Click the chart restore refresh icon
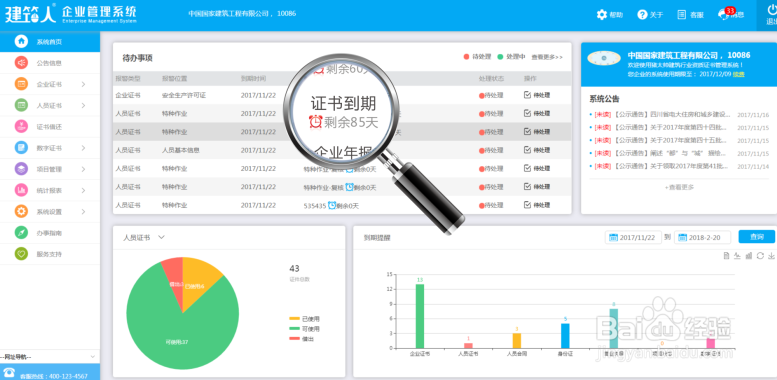The height and width of the screenshot is (380, 777). click(760, 256)
